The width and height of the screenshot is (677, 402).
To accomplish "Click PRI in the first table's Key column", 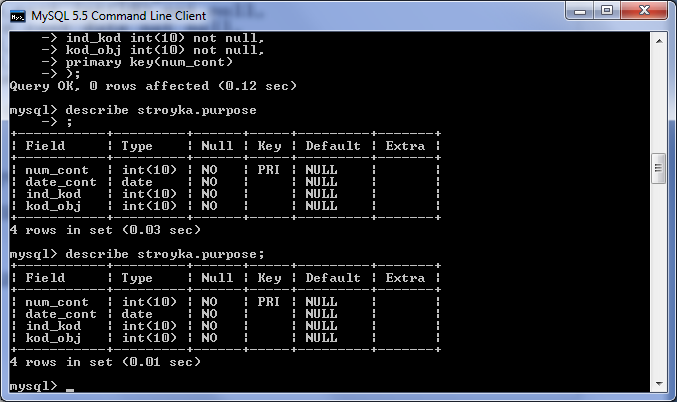I will pyautogui.click(x=269, y=170).
